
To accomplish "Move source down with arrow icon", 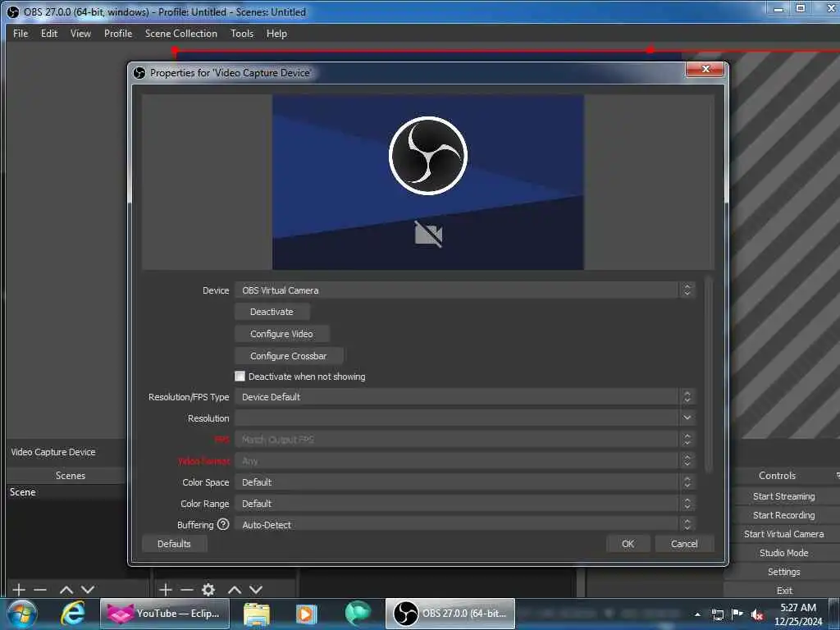I will (256, 590).
